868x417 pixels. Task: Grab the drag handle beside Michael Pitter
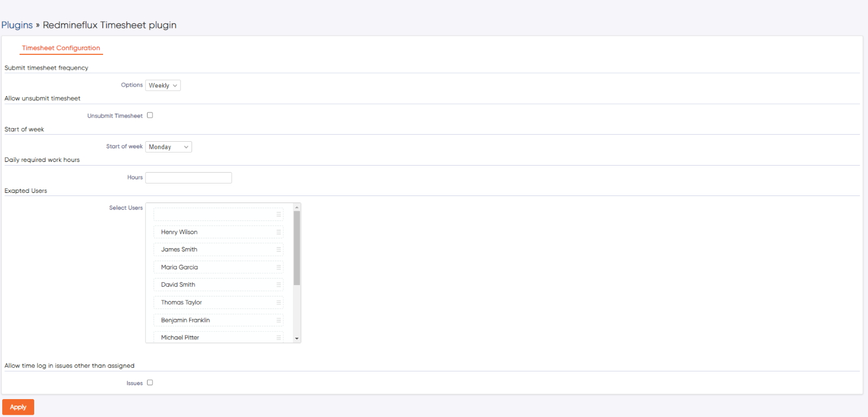(x=278, y=337)
